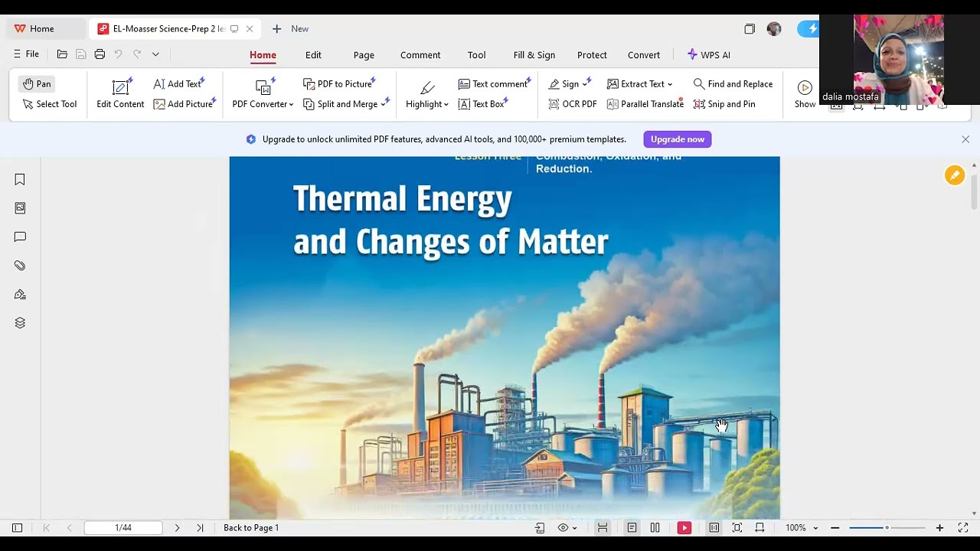The height and width of the screenshot is (551, 980).
Task: Choose the Add Text tool
Action: [x=179, y=84]
